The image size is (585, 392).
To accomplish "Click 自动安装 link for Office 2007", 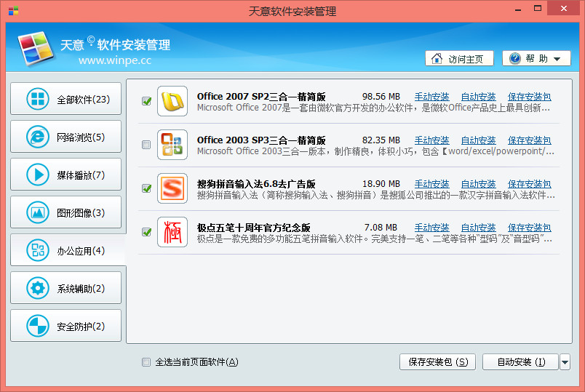I will [x=478, y=97].
